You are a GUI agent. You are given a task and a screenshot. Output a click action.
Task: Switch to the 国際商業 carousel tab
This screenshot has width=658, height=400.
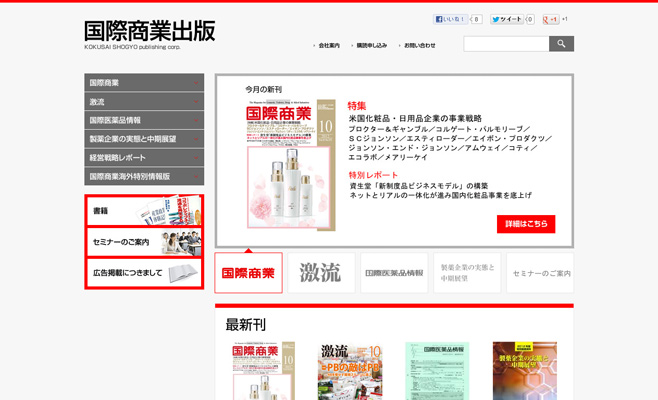point(248,273)
